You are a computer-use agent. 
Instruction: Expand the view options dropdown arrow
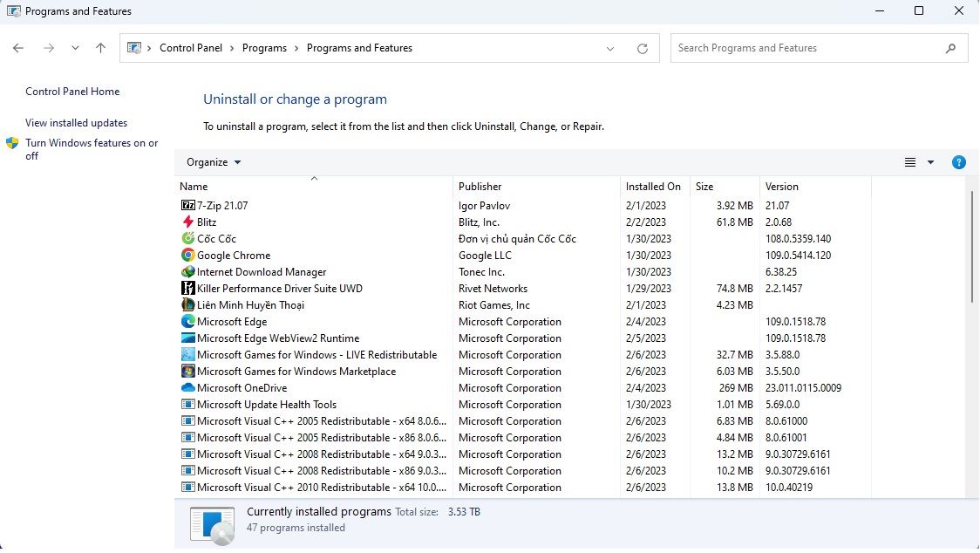pyautogui.click(x=930, y=162)
